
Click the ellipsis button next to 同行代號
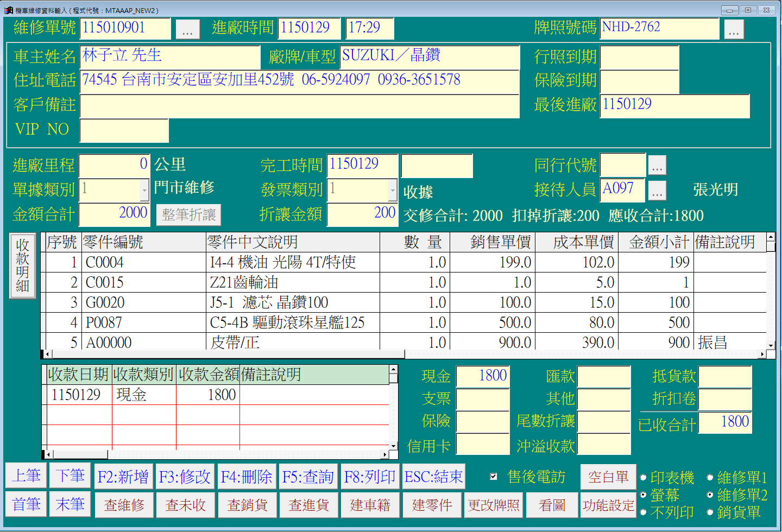(657, 166)
